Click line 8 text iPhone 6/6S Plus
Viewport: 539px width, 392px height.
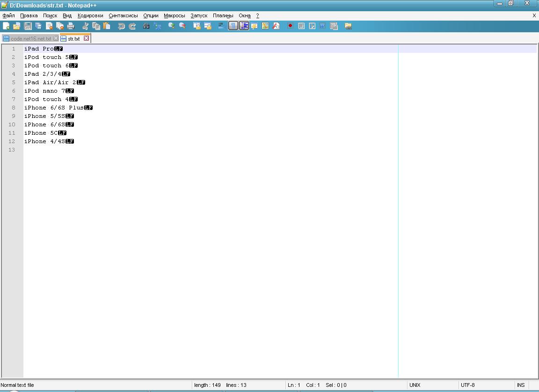[x=54, y=108]
